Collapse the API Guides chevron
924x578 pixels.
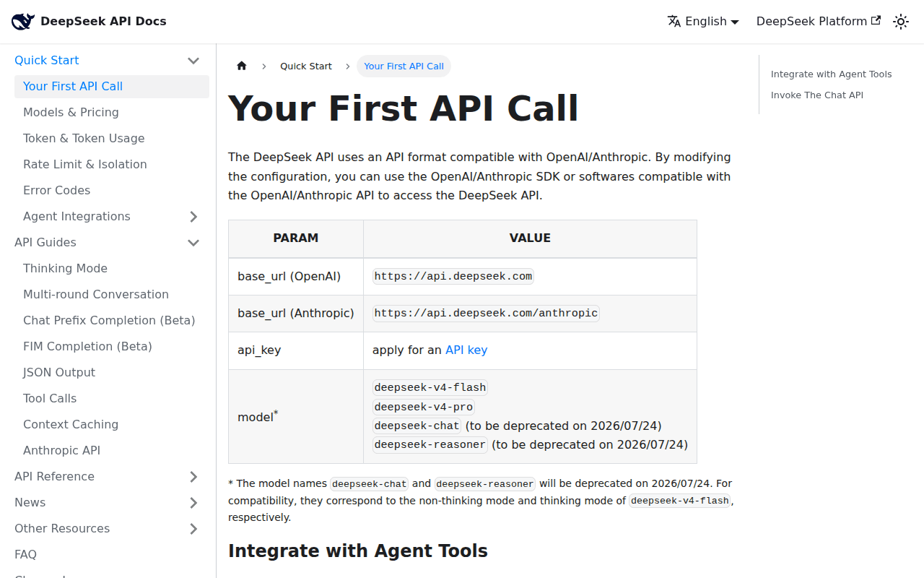(193, 243)
